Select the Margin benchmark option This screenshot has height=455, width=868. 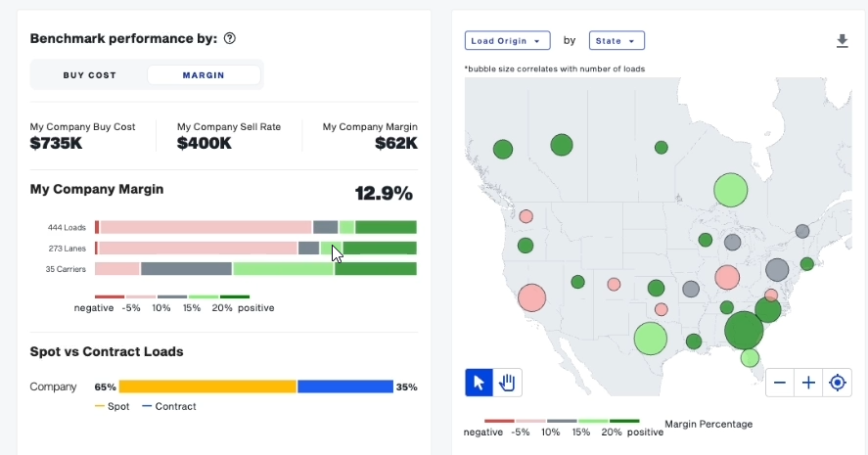pos(204,75)
